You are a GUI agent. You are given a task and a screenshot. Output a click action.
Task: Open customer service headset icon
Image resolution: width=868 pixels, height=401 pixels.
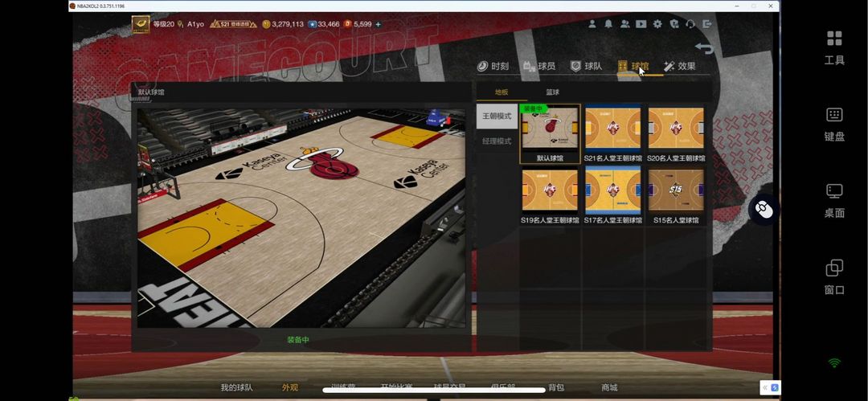tap(690, 24)
